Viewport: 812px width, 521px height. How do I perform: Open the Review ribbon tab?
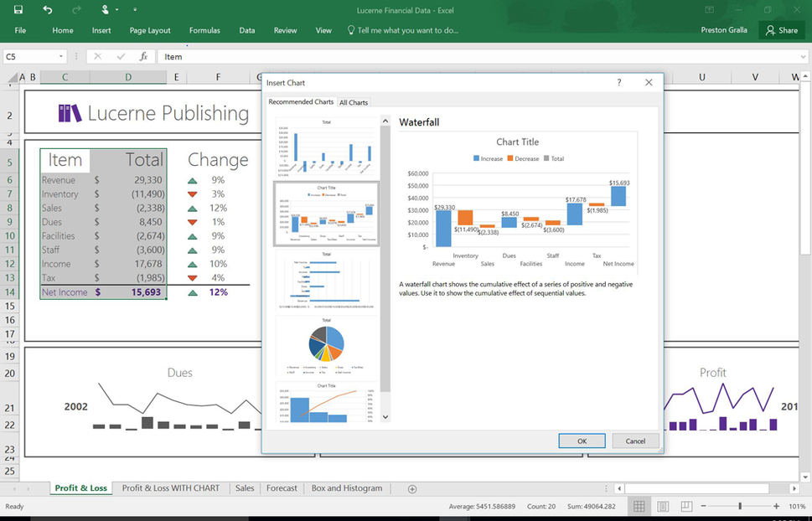286,30
